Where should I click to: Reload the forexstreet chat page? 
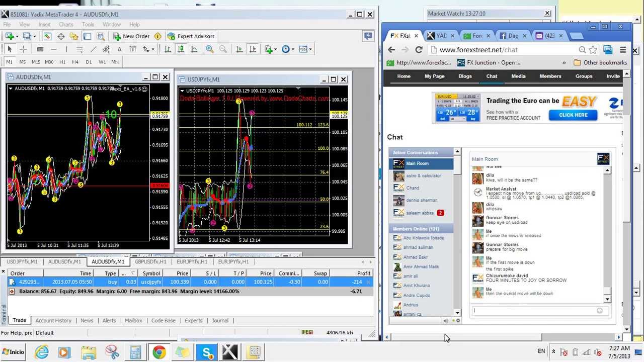pos(419,50)
